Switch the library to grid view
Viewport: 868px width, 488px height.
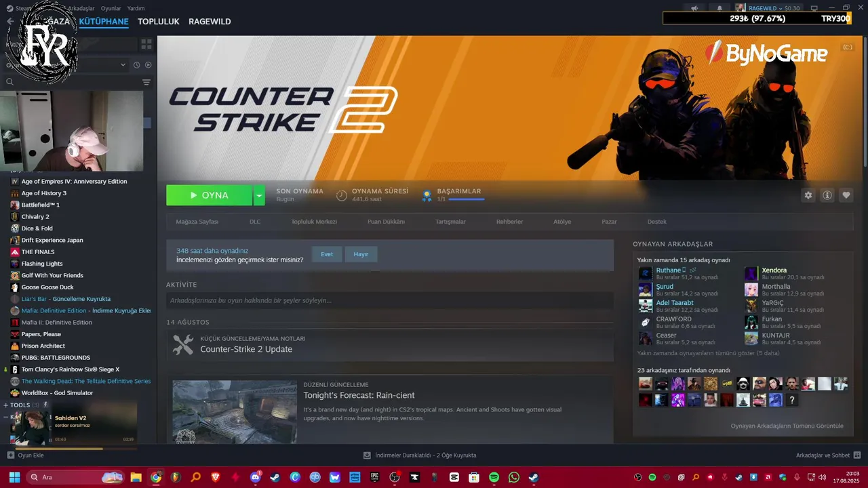coord(146,44)
